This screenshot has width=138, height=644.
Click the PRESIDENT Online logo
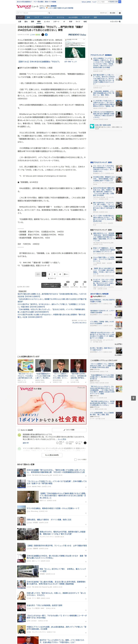point(77,35)
